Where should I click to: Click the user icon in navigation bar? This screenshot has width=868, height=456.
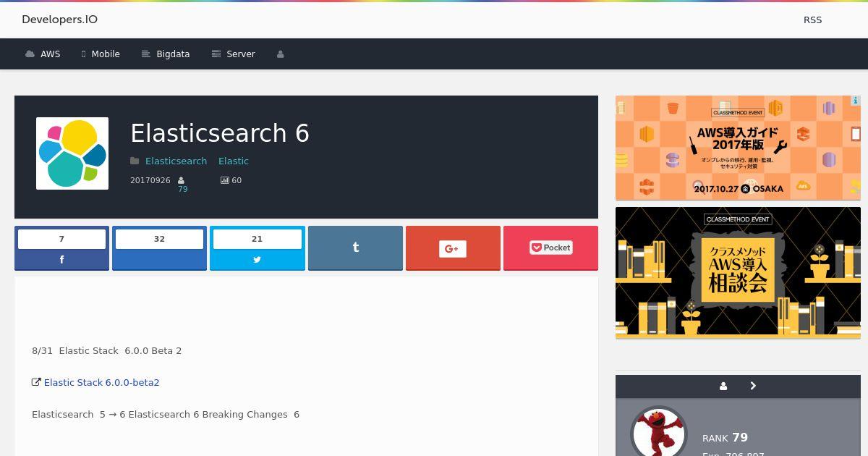tap(280, 54)
